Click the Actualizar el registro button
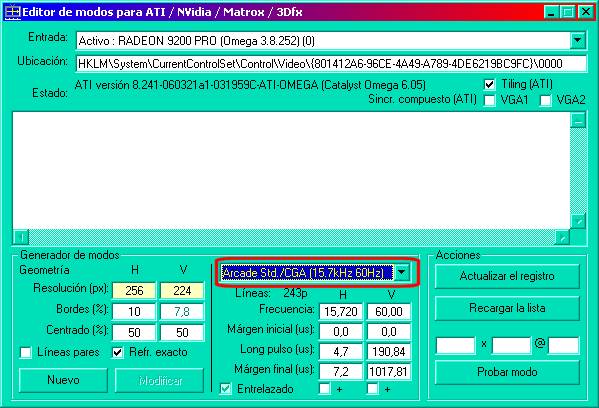Image resolution: width=599 pixels, height=408 pixels. (507, 276)
